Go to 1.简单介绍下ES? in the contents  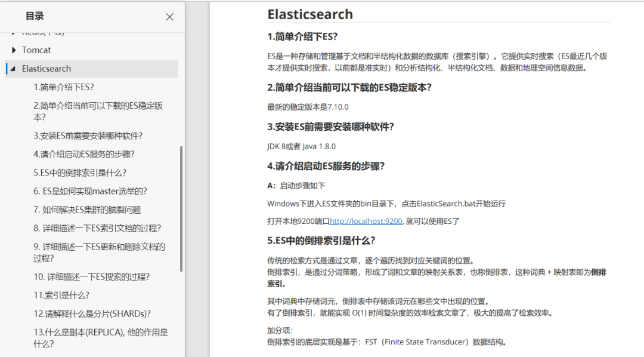64,87
